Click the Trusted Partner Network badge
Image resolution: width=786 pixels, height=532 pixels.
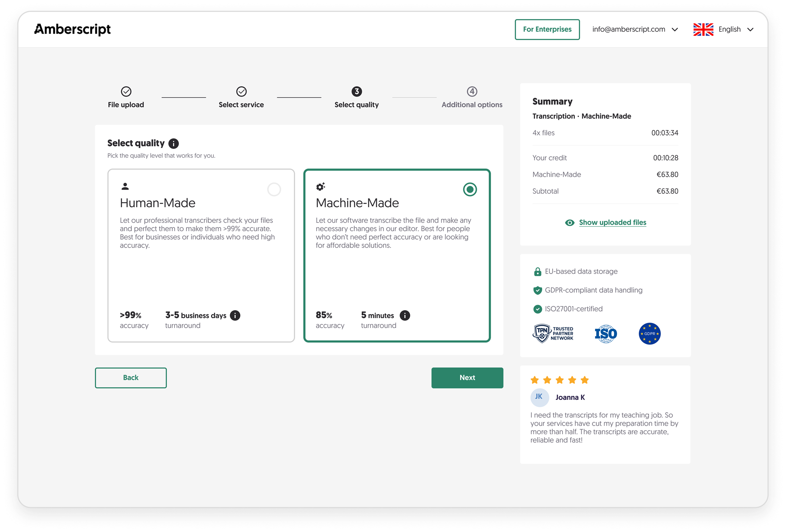pos(553,333)
